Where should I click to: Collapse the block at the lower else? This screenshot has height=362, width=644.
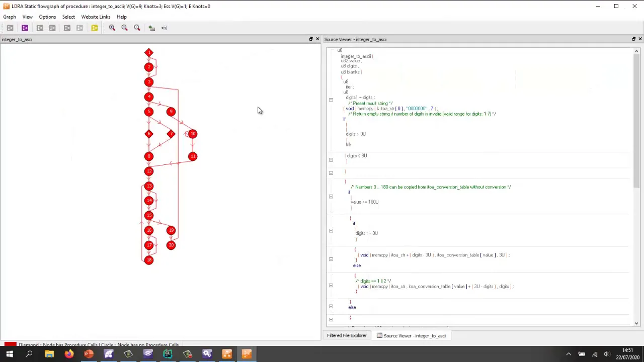pos(331,306)
